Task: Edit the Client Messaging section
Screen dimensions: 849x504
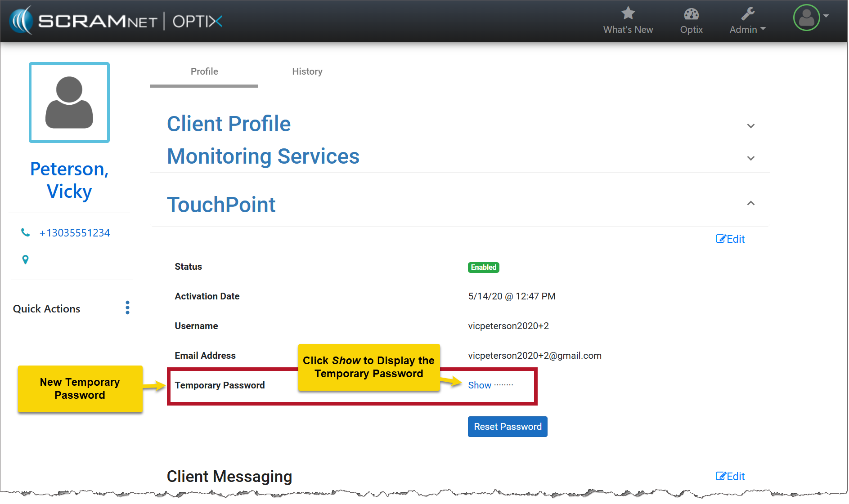Action: (x=730, y=477)
